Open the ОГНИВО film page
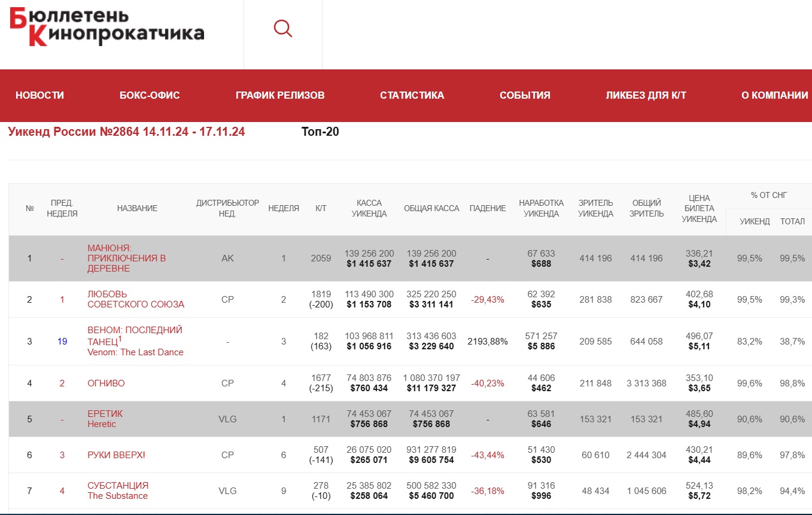The image size is (812, 515). (x=106, y=383)
